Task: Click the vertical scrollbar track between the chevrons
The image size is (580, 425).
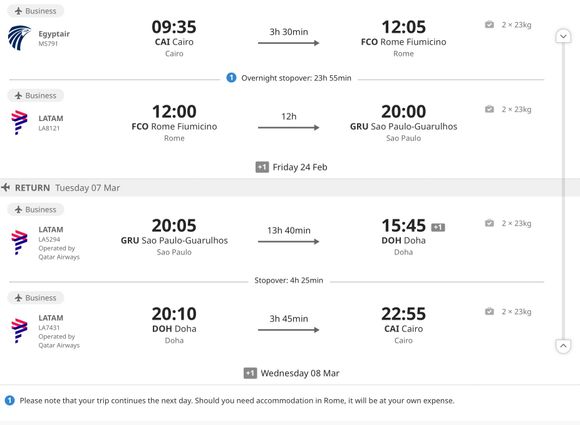Action: pyautogui.click(x=563, y=191)
